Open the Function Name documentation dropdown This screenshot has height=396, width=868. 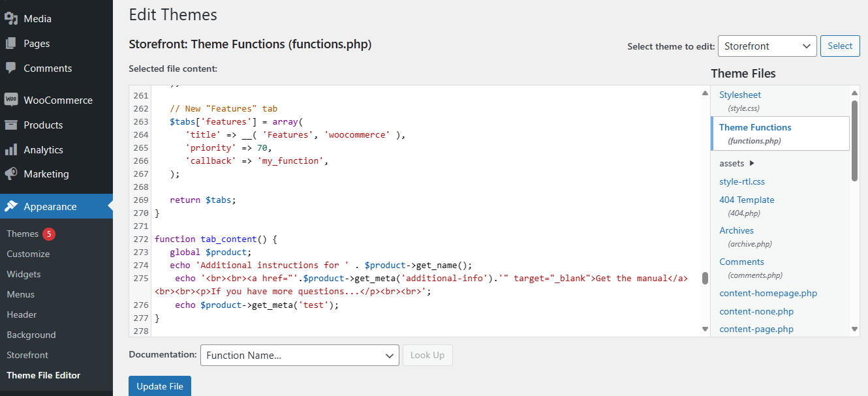(x=300, y=355)
